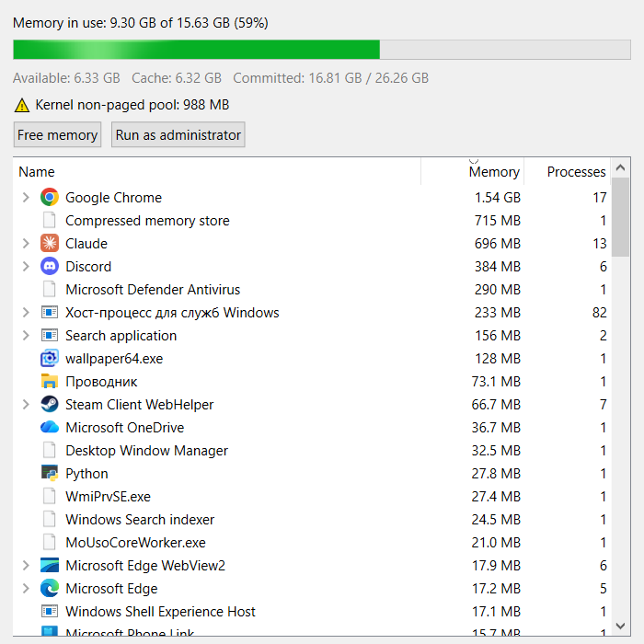The height and width of the screenshot is (644, 644).
Task: Click the 66.7 MB memory value
Action: pyautogui.click(x=496, y=405)
